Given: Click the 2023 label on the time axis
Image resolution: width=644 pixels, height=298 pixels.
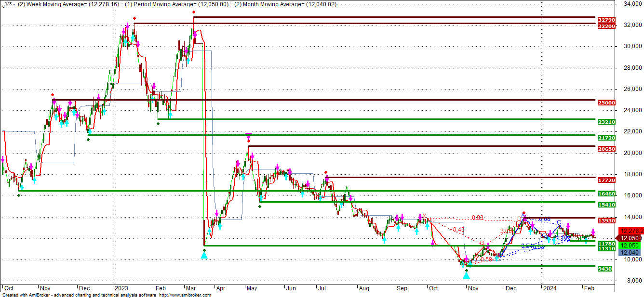Looking at the screenshot, I should pos(119,288).
